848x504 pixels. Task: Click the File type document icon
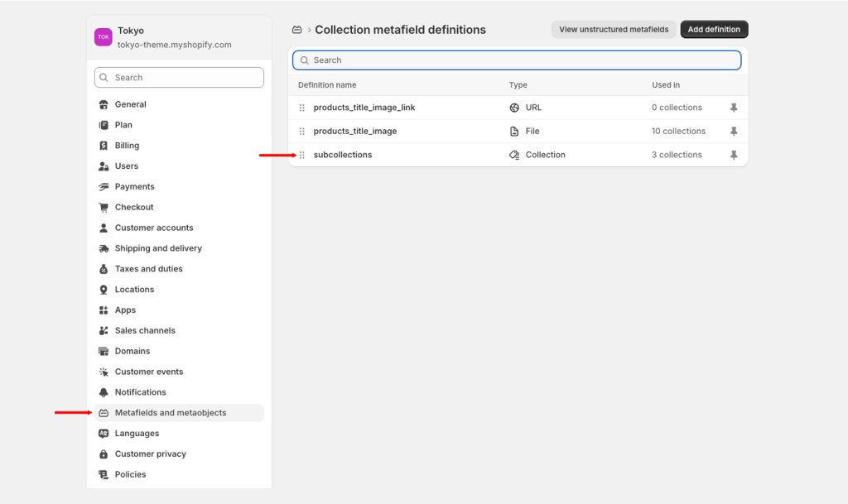[514, 132]
